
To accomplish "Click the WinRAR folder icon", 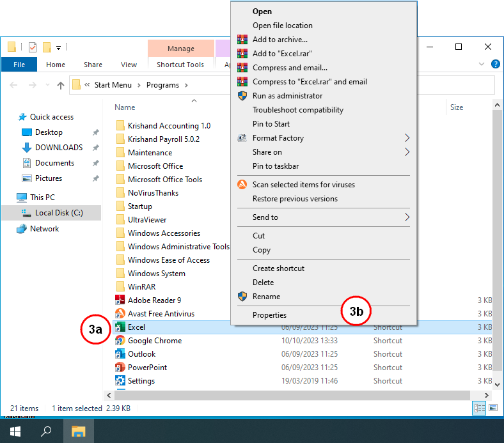I will [120, 286].
